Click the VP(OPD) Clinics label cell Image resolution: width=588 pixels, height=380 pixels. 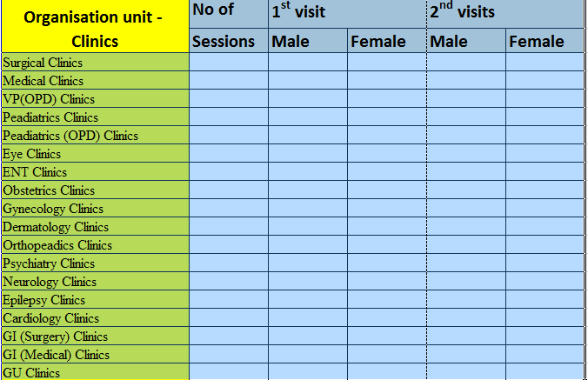[49, 99]
